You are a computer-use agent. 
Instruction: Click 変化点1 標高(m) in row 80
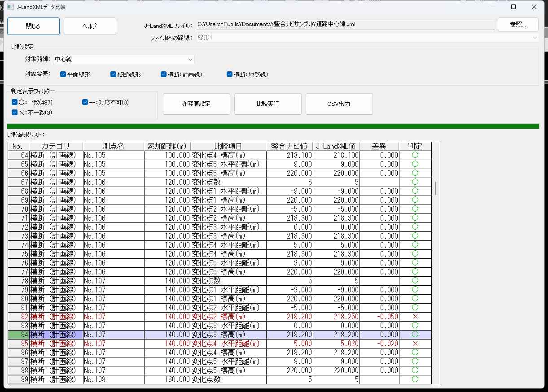(x=228, y=299)
